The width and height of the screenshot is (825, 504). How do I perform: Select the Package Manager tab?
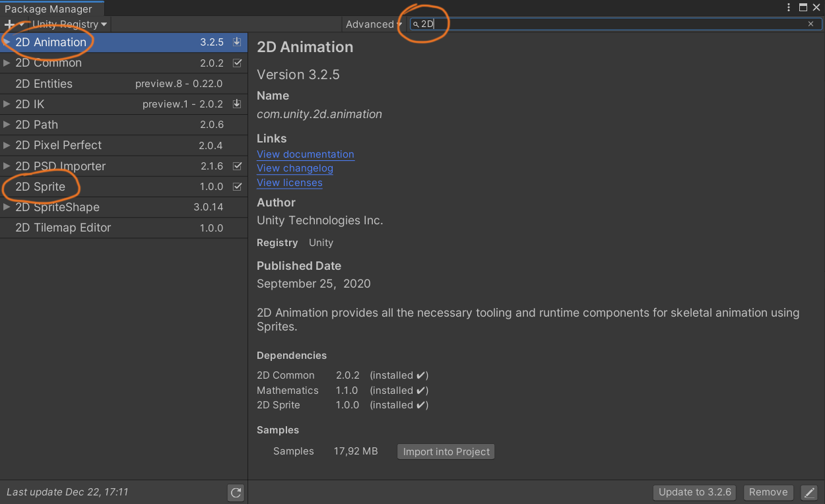coord(48,9)
